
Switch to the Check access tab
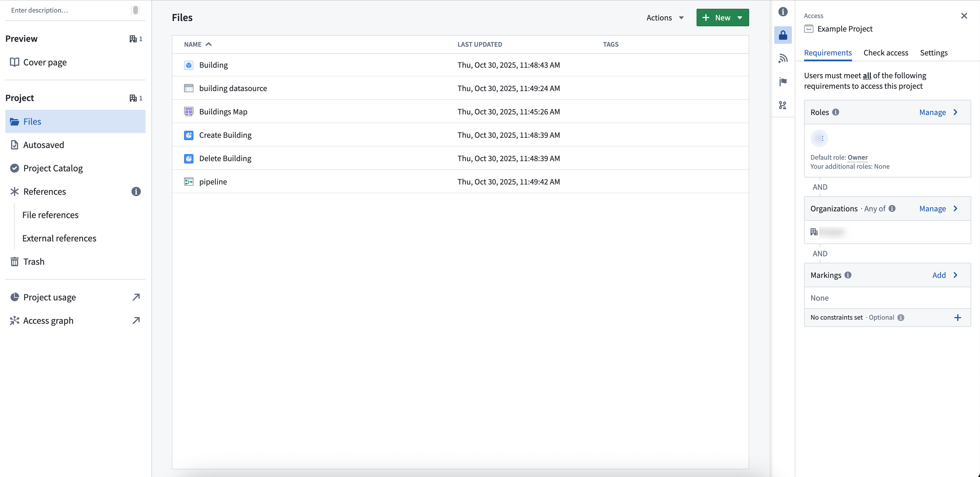886,53
